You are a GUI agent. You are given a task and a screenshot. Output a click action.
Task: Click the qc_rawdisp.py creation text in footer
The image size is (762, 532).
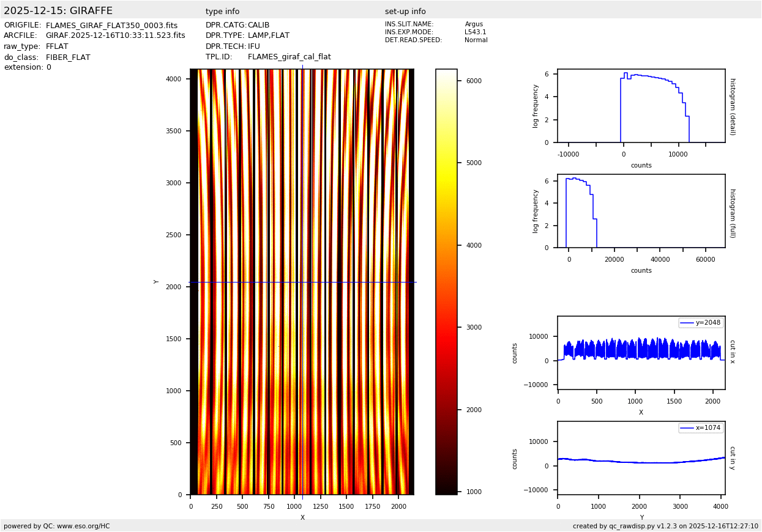[x=665, y=526]
